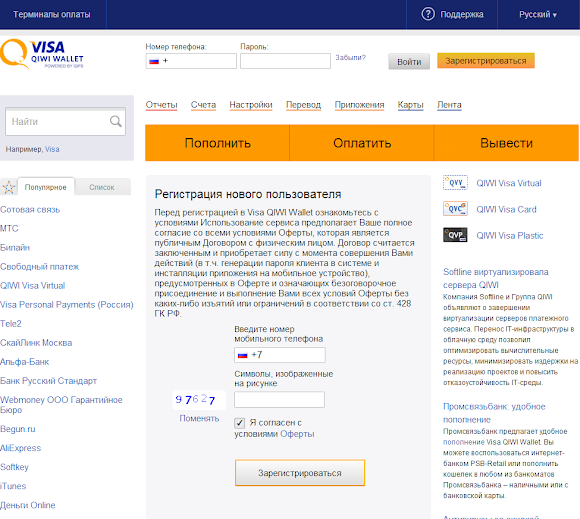Open the Begun.ru link

pos(18,429)
